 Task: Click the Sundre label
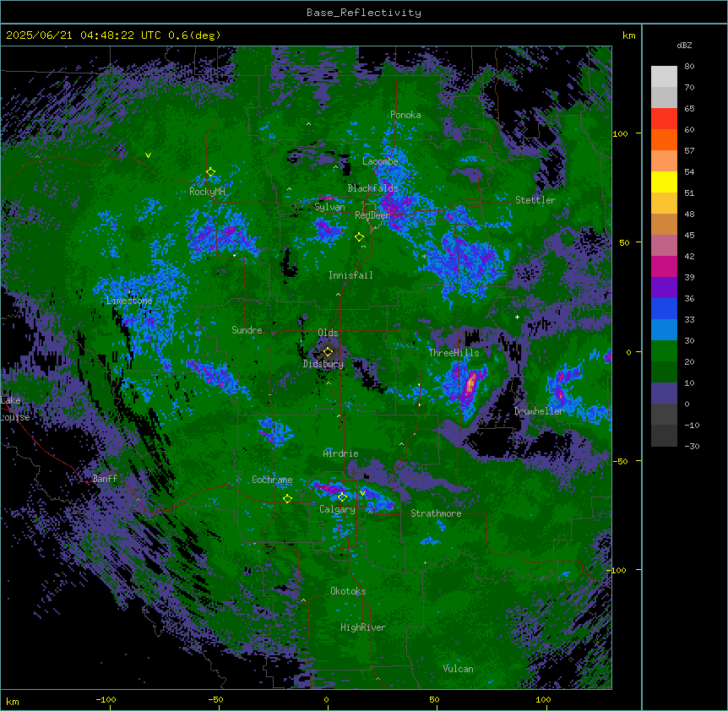pyautogui.click(x=247, y=330)
